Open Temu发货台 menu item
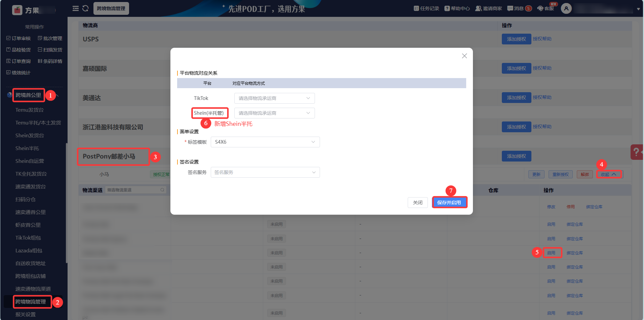This screenshot has width=644, height=320. pos(30,110)
